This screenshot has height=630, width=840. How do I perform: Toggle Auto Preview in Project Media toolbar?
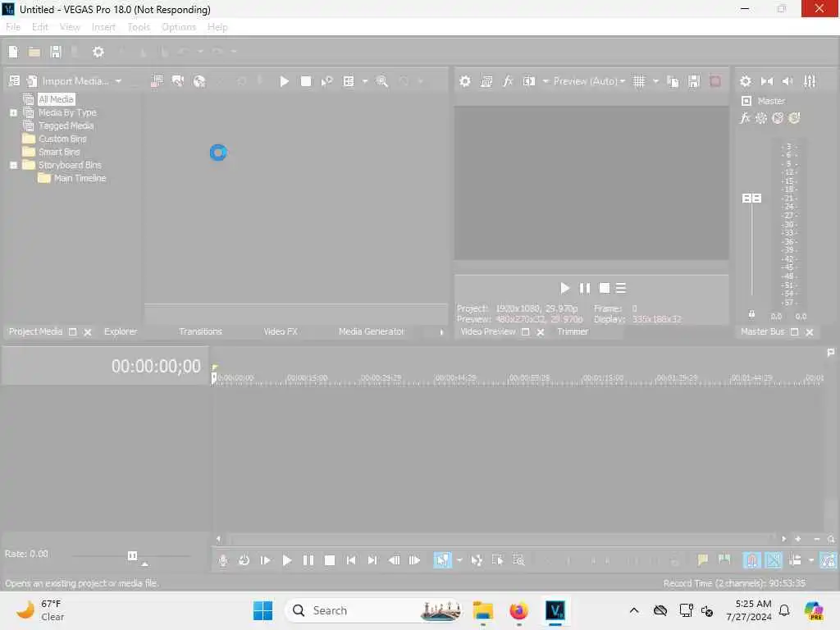point(326,81)
